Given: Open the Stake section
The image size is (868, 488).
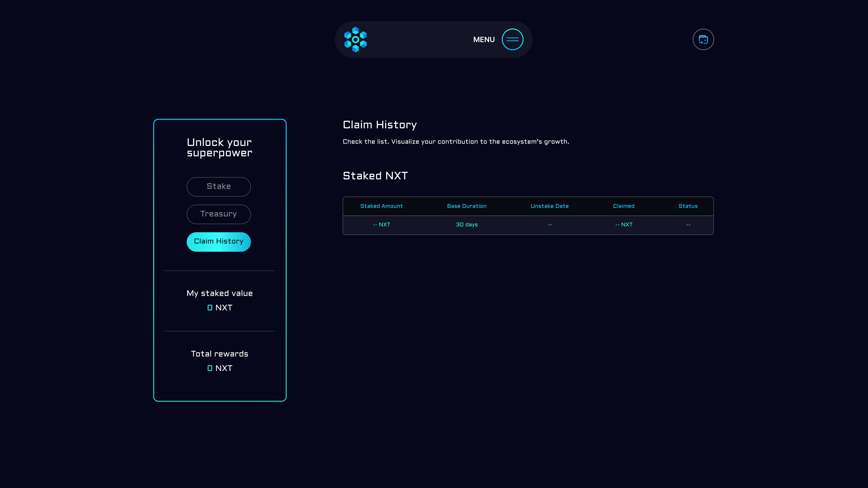Looking at the screenshot, I should pos(218,187).
